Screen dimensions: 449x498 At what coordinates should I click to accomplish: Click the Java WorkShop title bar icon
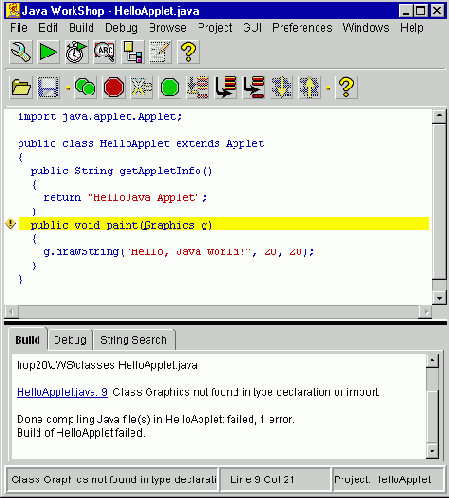[x=13, y=10]
